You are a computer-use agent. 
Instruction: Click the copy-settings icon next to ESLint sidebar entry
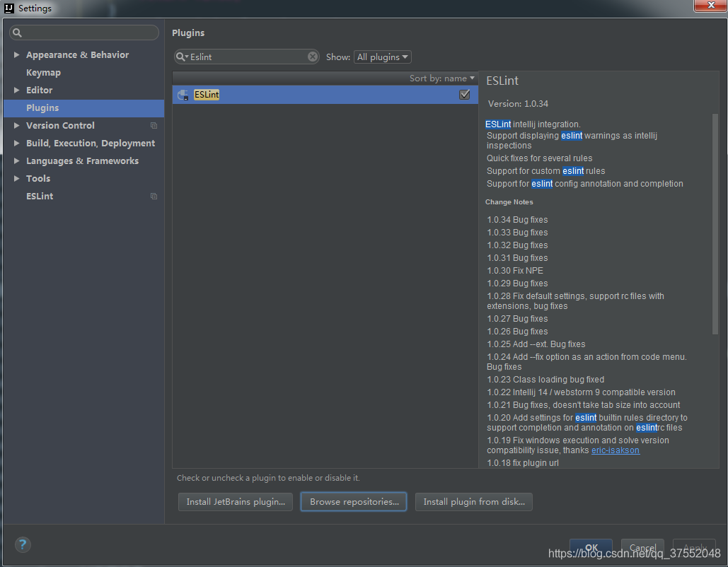pyautogui.click(x=154, y=196)
